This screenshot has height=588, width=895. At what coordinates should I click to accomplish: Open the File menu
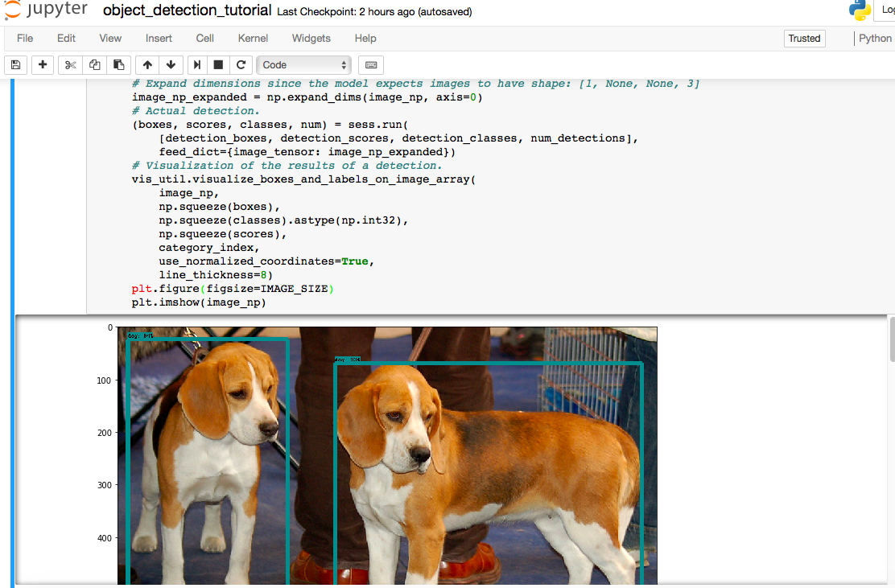coord(25,38)
